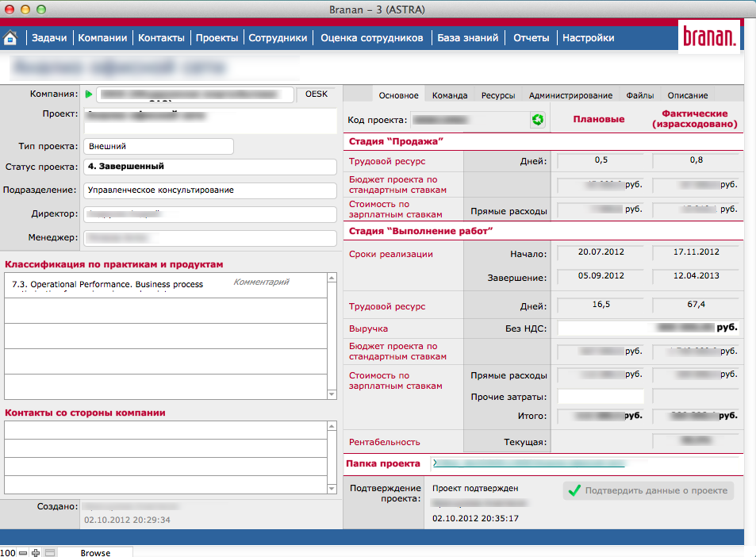
Task: Click confirmation timestamp 02.10.2012 20:35:17
Action: click(x=475, y=518)
